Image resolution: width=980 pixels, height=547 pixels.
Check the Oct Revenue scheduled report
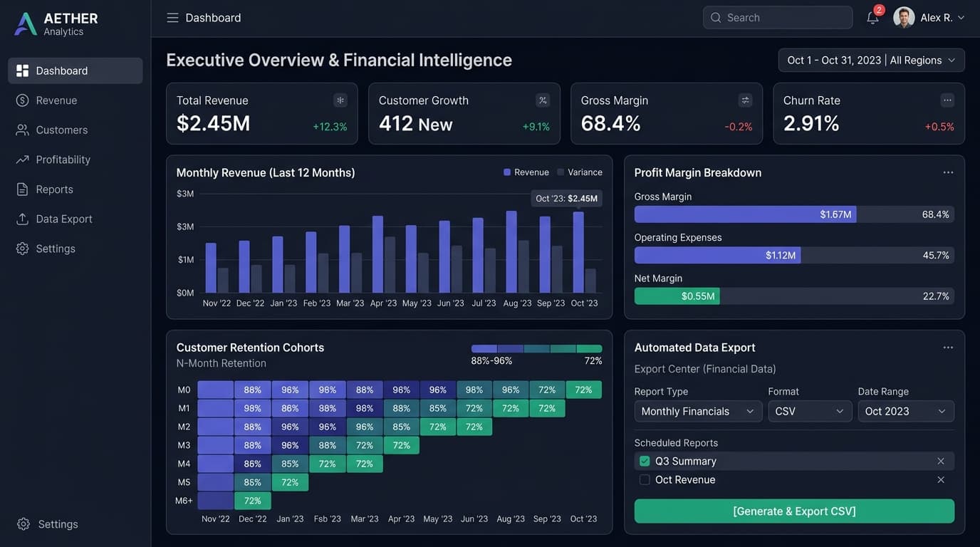[x=645, y=480]
